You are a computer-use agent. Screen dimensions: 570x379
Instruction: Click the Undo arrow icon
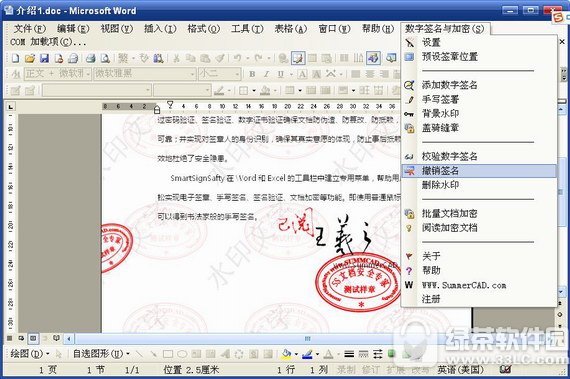238,58
